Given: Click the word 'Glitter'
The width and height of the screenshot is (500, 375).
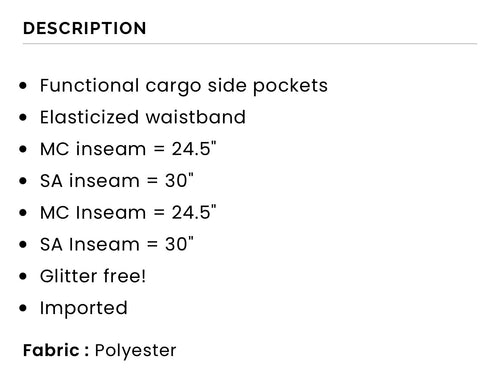Looking at the screenshot, I should 69,276.
